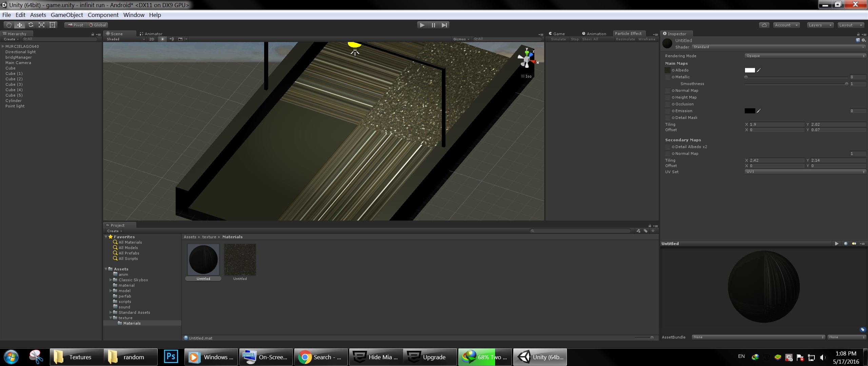Change preview shape sphere icon
Screen dimensions: 868x366
coord(846,244)
